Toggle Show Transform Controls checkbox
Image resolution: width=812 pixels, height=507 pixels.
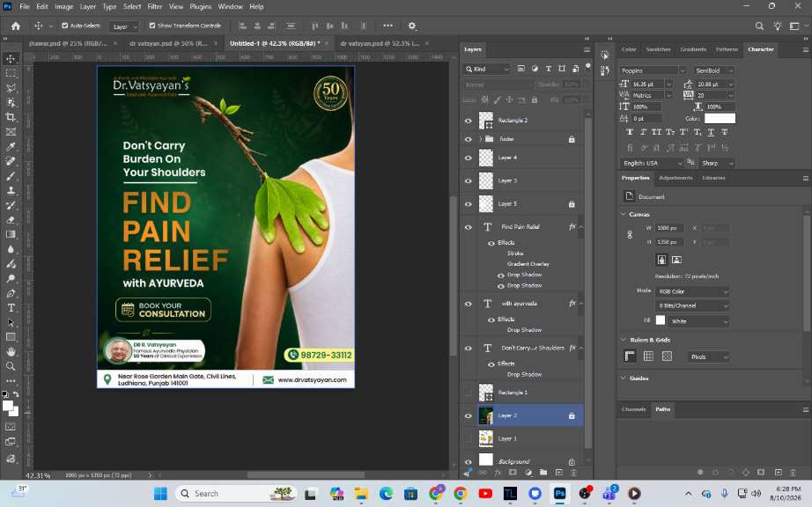(x=152, y=26)
